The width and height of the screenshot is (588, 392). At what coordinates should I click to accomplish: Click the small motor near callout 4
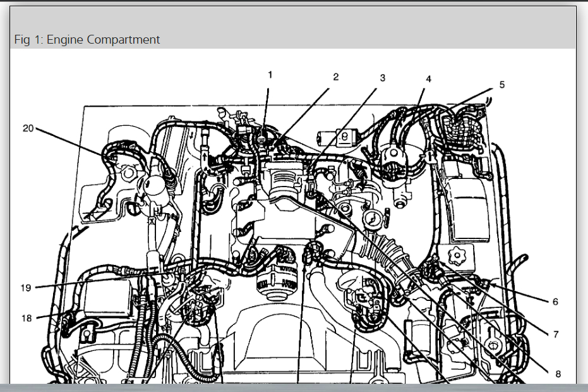pos(339,138)
